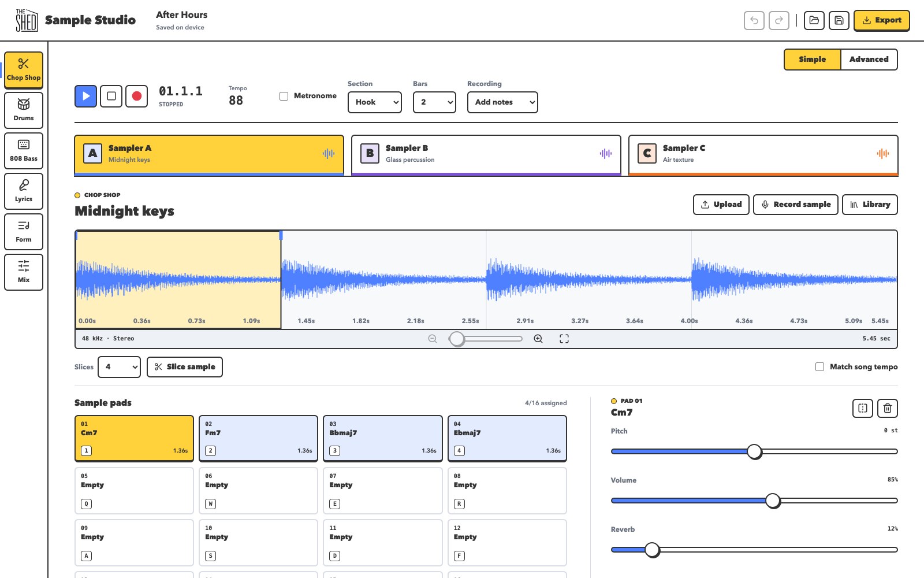Select sample pad 02 Fm7
Image resolution: width=924 pixels, height=578 pixels.
point(259,438)
